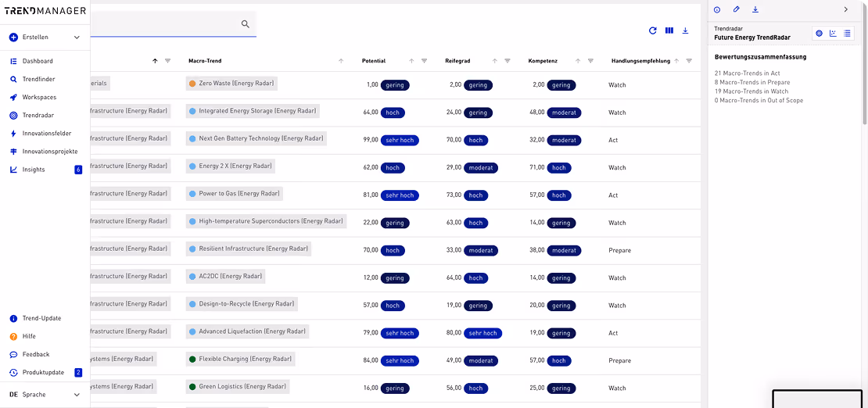Switch to scatter chart view icon

click(833, 33)
